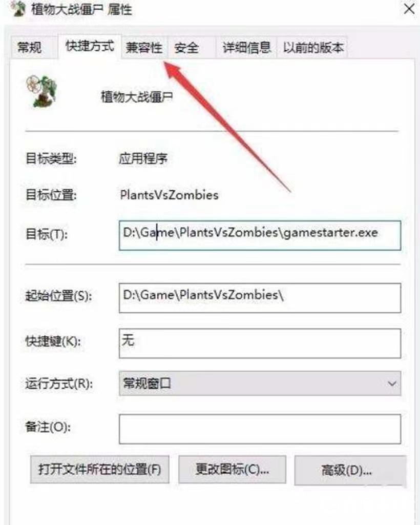Screen dimensions: 420x525
Task: Close the properties dialog window
Action: point(409,9)
